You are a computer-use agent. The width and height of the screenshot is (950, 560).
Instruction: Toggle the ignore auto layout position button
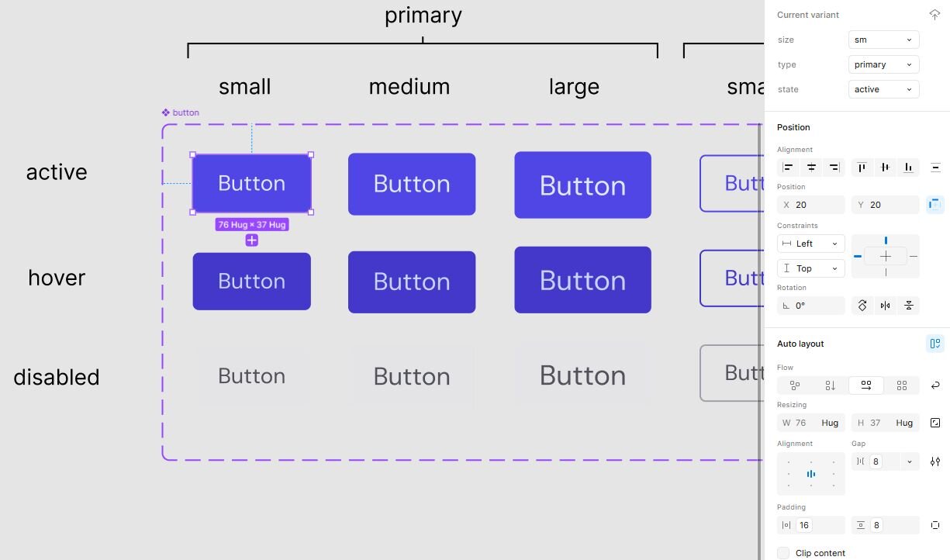pyautogui.click(x=935, y=205)
